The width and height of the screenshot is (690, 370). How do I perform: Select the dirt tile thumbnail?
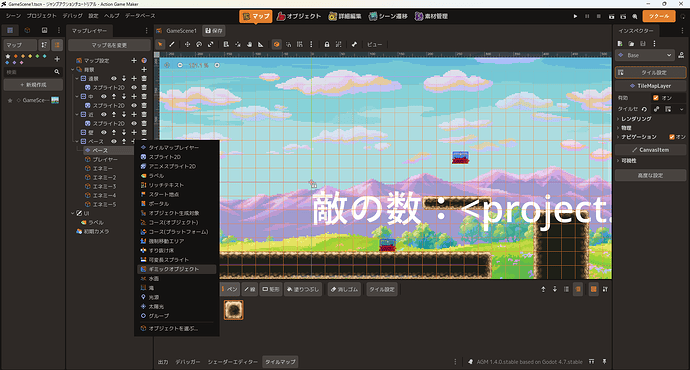click(x=234, y=310)
